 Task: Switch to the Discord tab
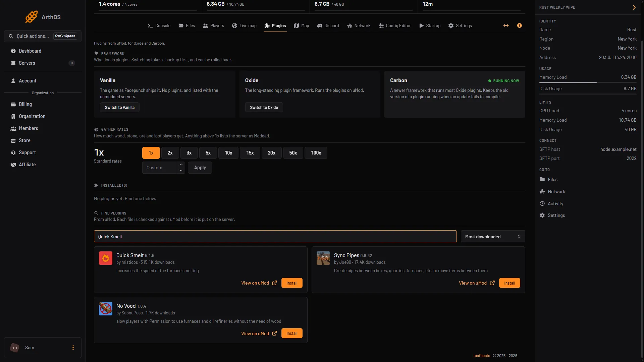(328, 26)
